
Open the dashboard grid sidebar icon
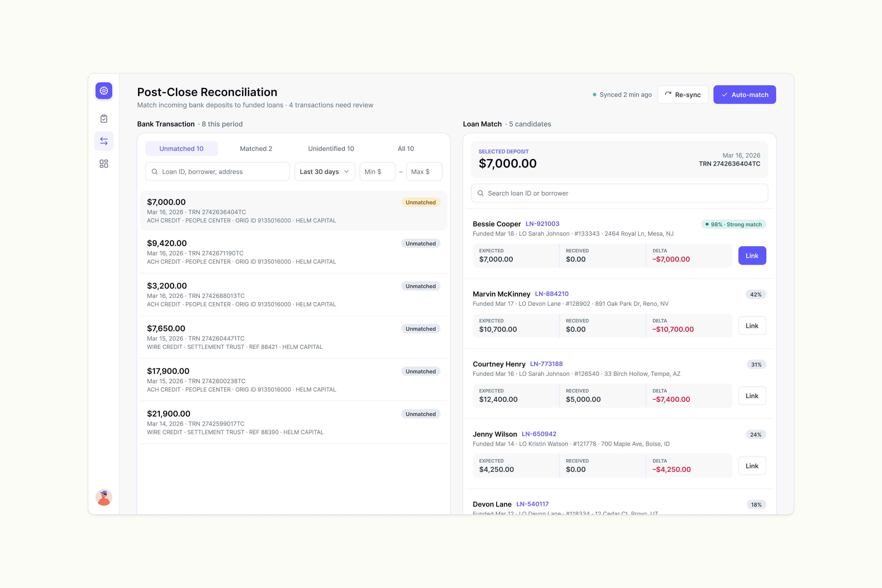tap(104, 164)
